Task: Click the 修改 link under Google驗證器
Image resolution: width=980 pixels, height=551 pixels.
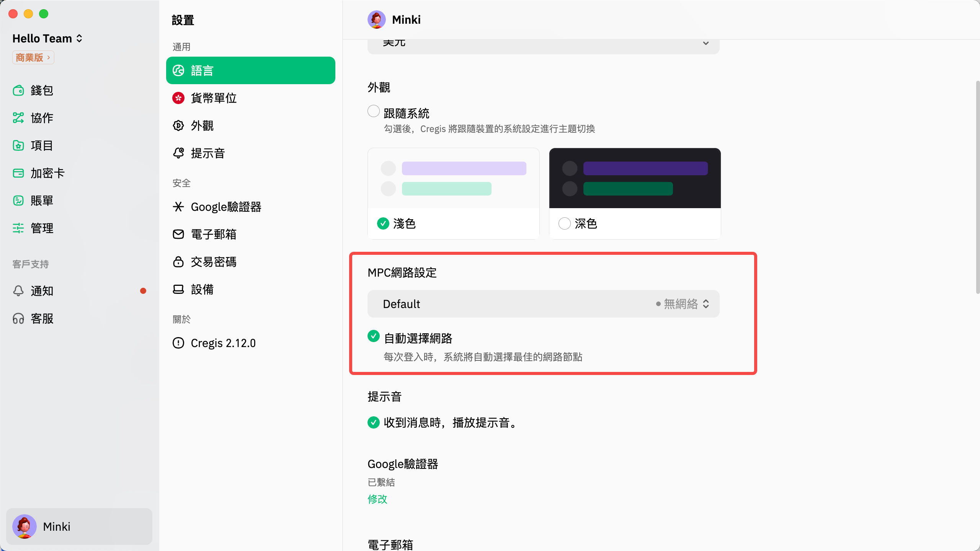Action: [377, 499]
